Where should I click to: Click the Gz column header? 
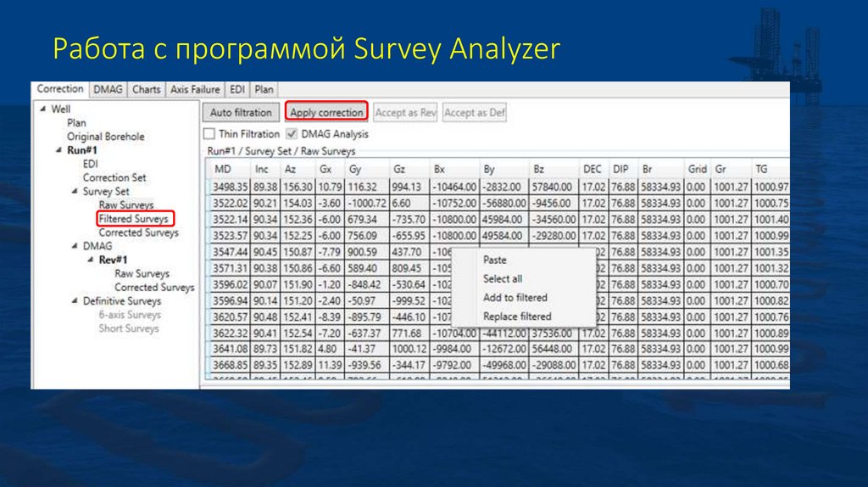pos(409,170)
